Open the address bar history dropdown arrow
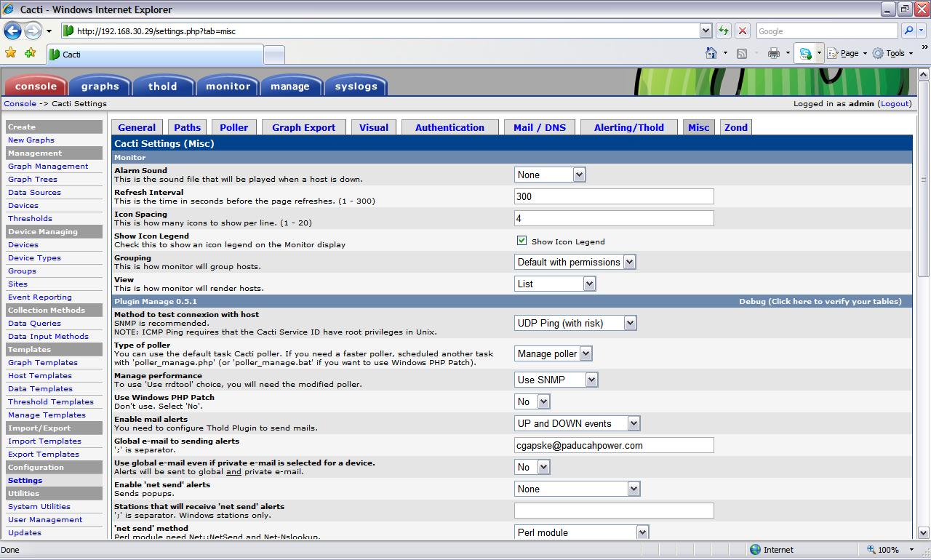The image size is (931, 560). (706, 31)
